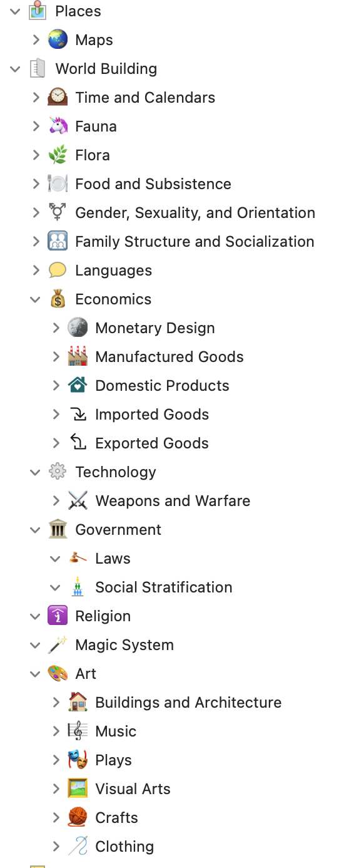Screen dimensions: 349x868
Task: Expand the Monetary Design folder
Action: pos(56,328)
